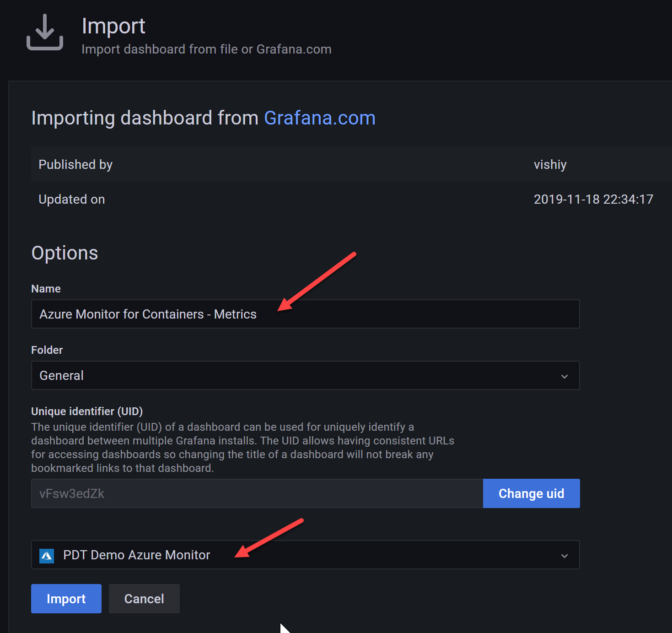672x633 pixels.
Task: Click the UID field vFsw3edZk
Action: [x=257, y=493]
